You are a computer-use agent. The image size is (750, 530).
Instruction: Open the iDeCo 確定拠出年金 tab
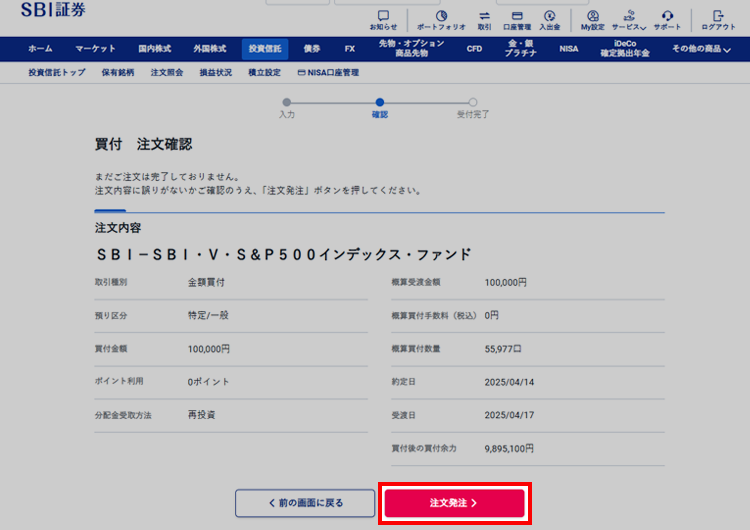pyautogui.click(x=625, y=48)
